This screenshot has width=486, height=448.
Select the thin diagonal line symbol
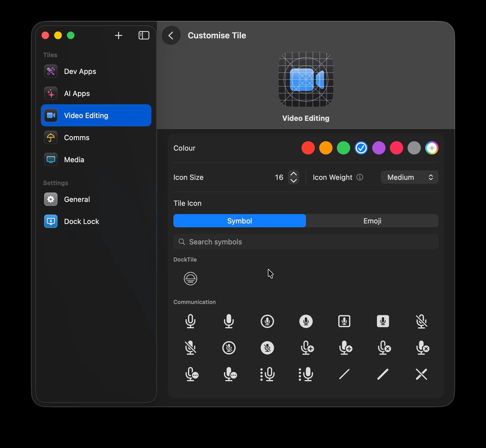(x=344, y=374)
